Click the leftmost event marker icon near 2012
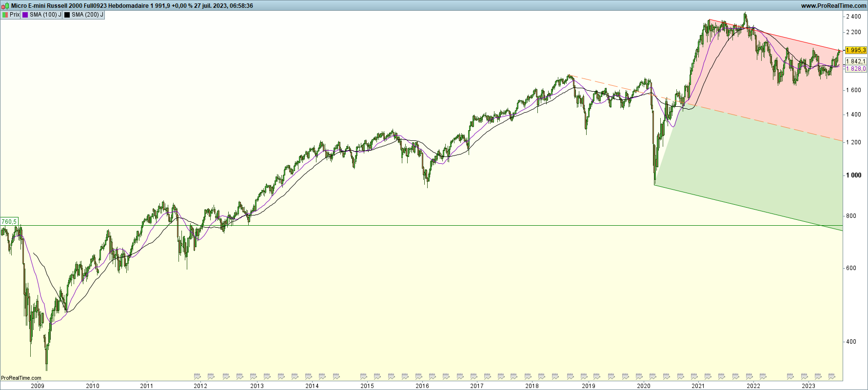The width and height of the screenshot is (868, 390). 197,376
